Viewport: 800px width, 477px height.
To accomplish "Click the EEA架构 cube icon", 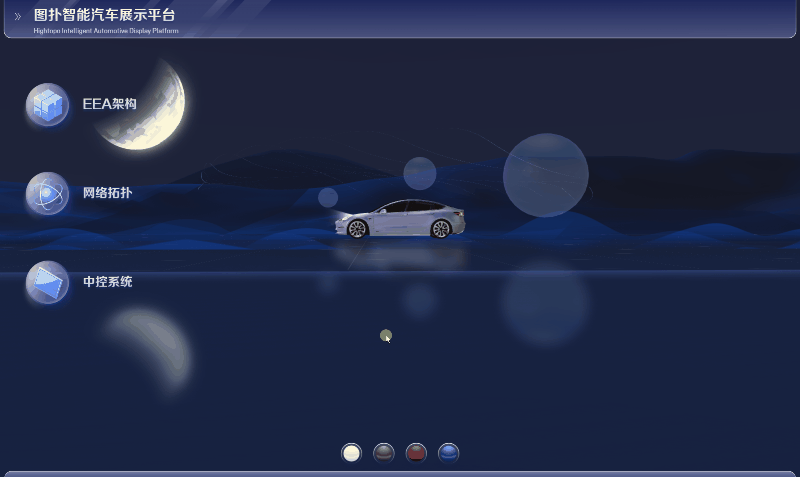I will [x=47, y=105].
